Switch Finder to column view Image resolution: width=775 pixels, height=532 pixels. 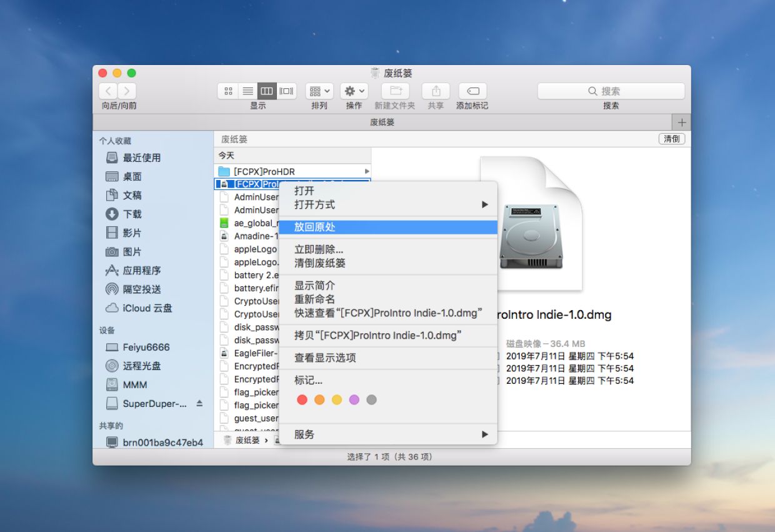coord(266,91)
